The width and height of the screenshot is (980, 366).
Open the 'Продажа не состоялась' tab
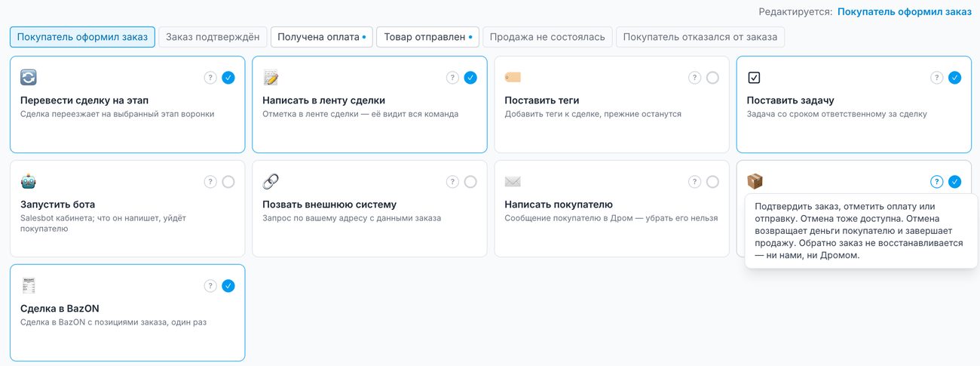coord(547,37)
